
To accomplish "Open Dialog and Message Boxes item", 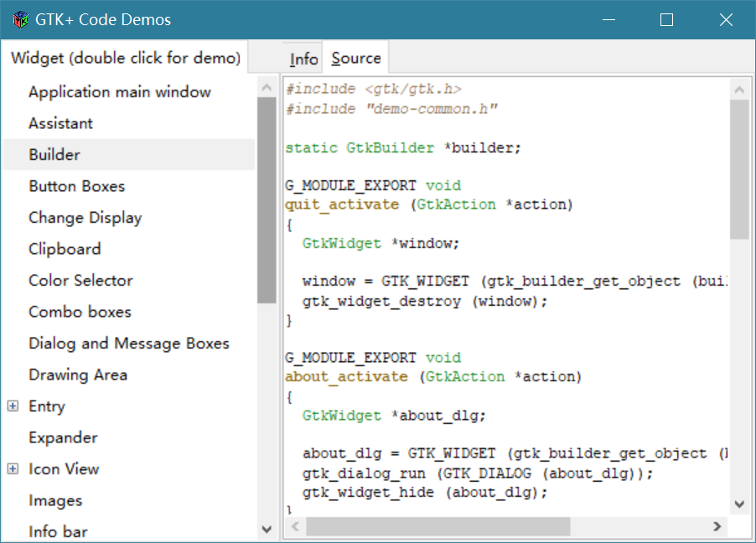I will pos(128,344).
